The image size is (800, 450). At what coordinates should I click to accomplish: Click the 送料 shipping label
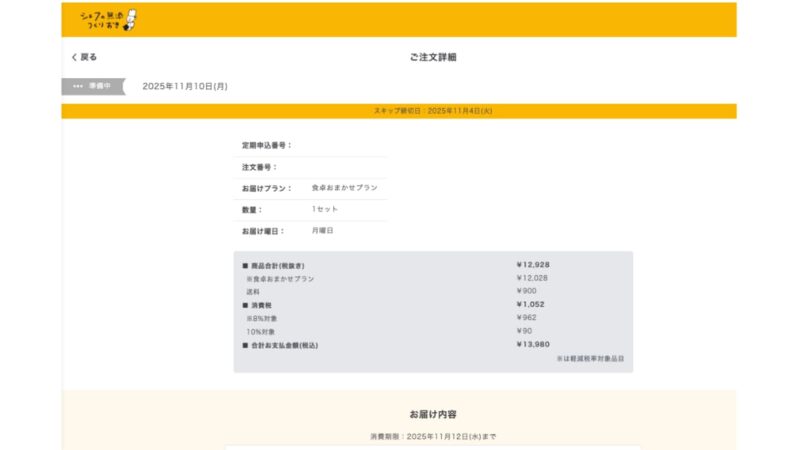click(253, 292)
